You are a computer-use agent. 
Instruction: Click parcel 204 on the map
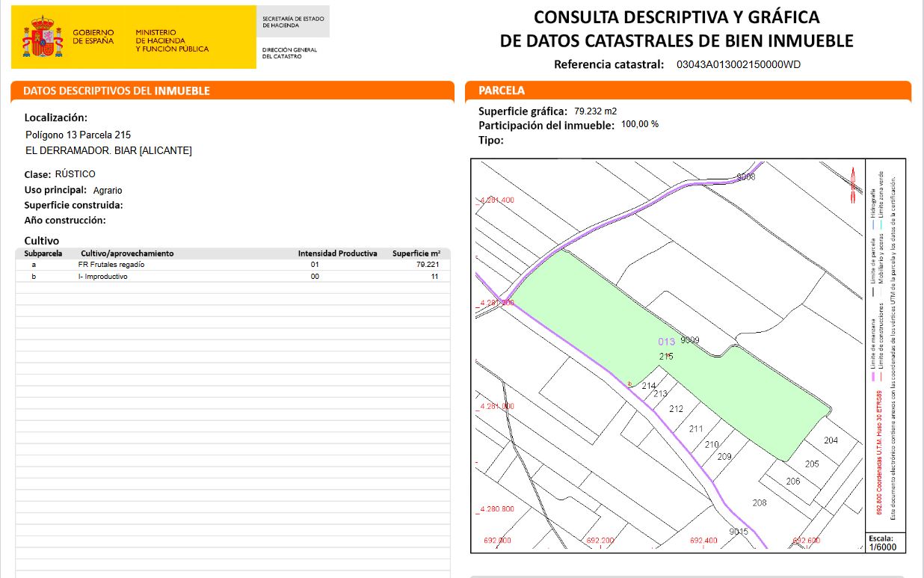(831, 440)
